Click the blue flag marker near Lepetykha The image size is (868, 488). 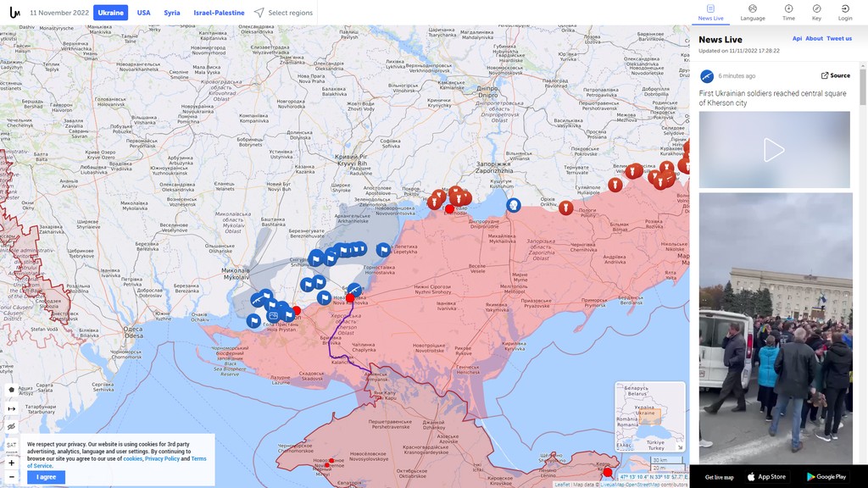pyautogui.click(x=383, y=250)
